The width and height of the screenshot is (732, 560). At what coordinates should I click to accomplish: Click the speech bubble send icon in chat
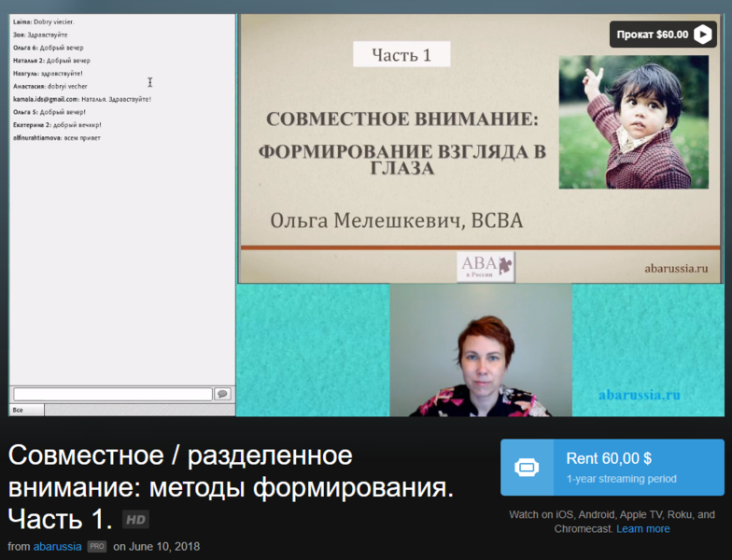(222, 394)
